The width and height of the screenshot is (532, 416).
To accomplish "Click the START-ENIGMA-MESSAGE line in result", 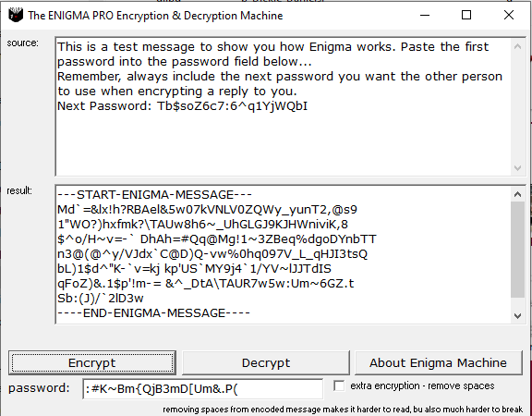I will 154,195.
